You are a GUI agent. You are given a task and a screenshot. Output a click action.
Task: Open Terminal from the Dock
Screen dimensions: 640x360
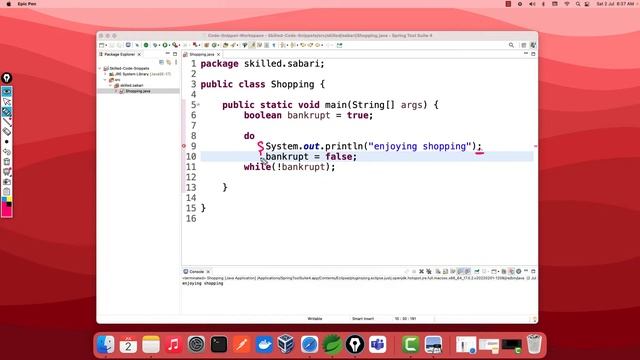[219, 345]
